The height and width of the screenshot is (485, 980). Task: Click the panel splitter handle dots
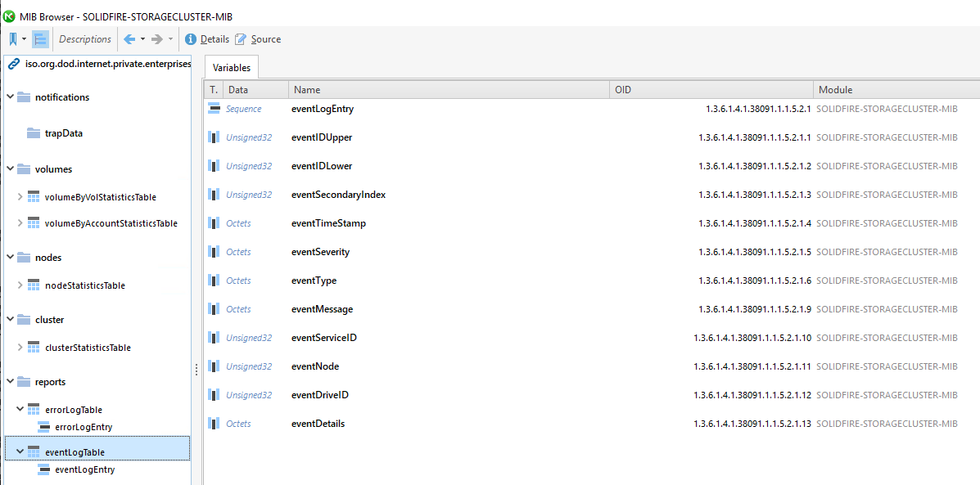(x=196, y=370)
